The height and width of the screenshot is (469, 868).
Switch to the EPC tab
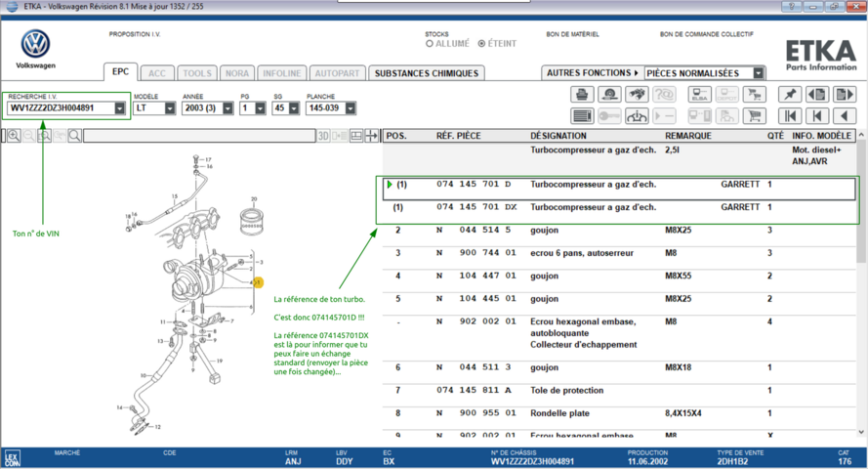pos(120,72)
